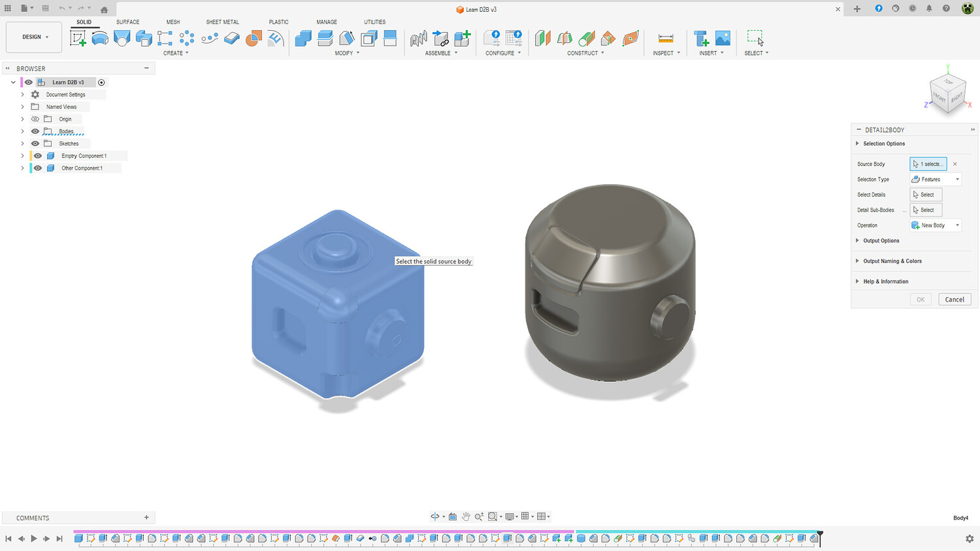This screenshot has height=551, width=980.
Task: Hide Other Component:1
Action: 38,168
